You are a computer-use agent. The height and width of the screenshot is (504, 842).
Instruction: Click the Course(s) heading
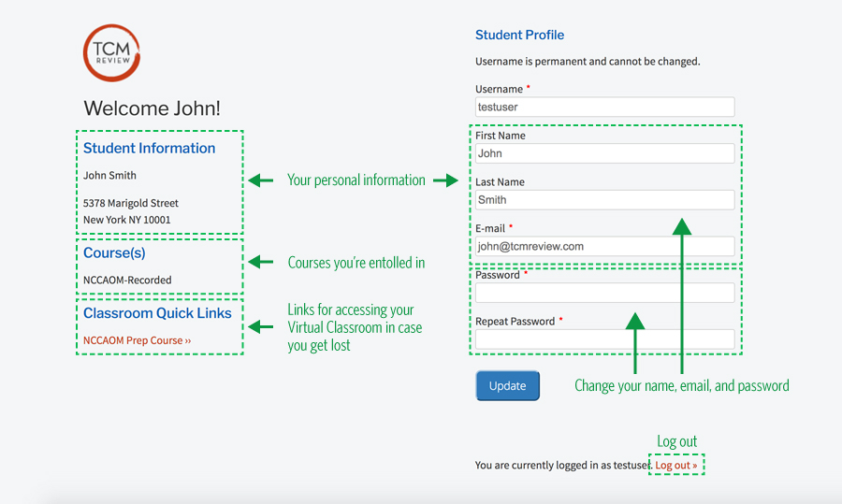coord(114,252)
